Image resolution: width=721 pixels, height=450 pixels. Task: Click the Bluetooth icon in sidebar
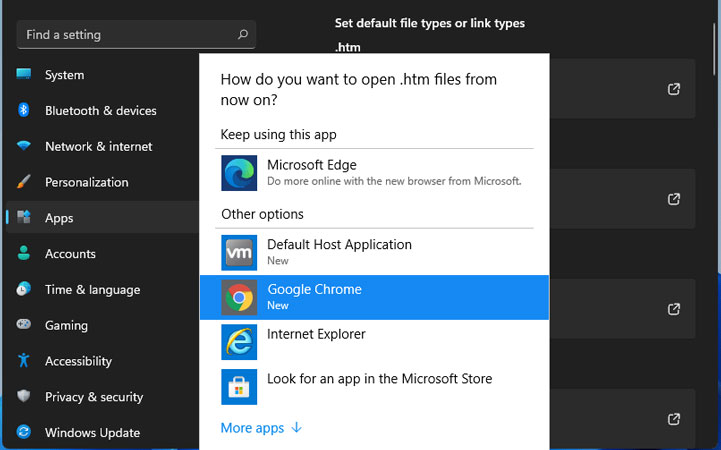(x=23, y=110)
